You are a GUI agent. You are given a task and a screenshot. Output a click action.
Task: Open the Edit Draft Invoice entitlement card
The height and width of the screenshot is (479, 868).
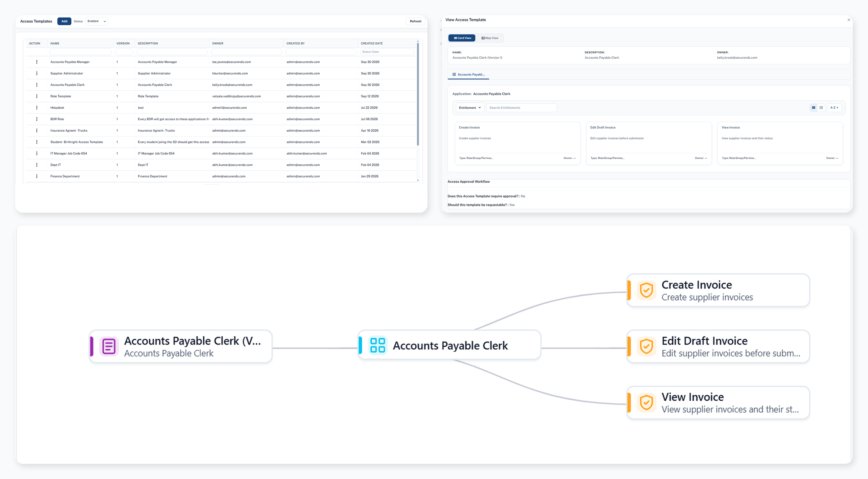point(649,143)
